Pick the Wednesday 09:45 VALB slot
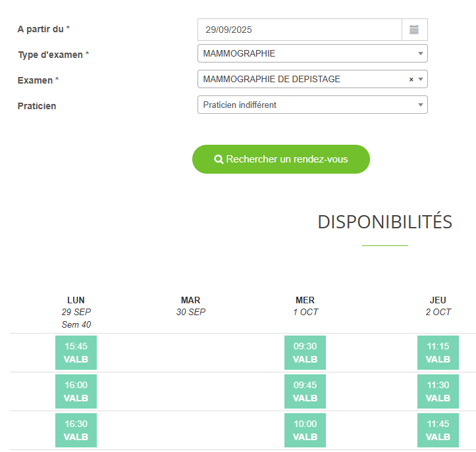Image resolution: width=476 pixels, height=452 pixels. [305, 391]
